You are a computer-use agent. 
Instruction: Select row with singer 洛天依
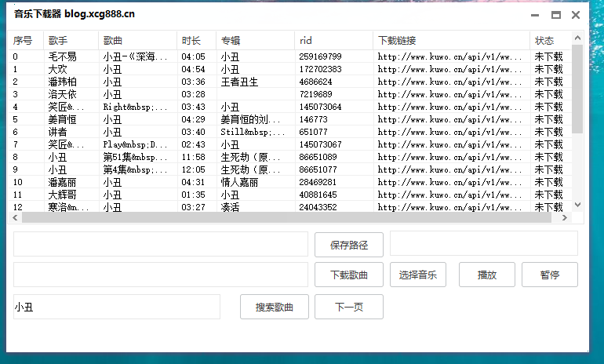289,94
